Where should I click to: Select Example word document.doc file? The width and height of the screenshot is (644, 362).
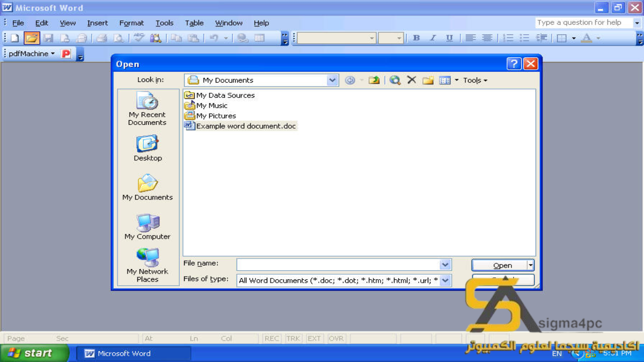[x=240, y=126]
